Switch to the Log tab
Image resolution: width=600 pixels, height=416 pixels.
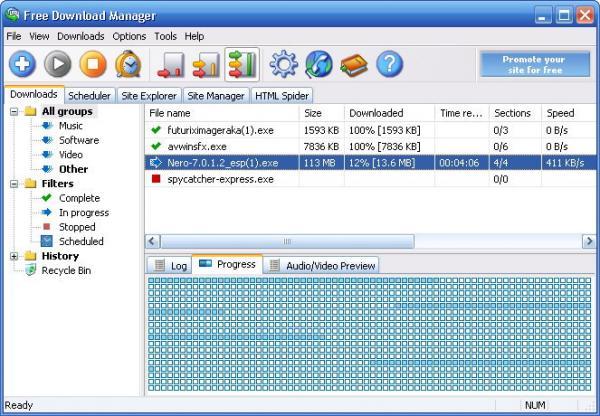(x=170, y=265)
